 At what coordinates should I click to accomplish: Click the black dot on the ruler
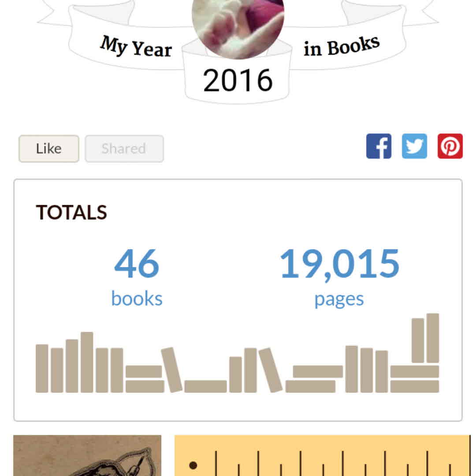point(193,465)
